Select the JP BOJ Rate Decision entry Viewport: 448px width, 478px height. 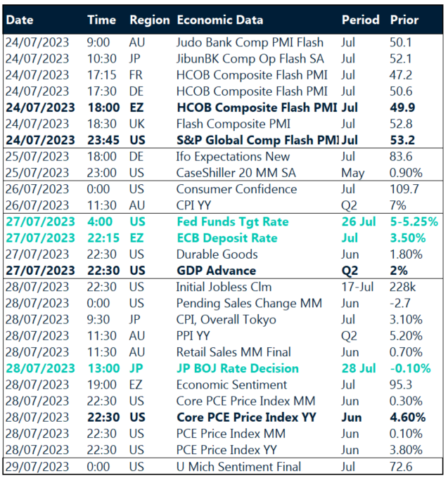[237, 368]
